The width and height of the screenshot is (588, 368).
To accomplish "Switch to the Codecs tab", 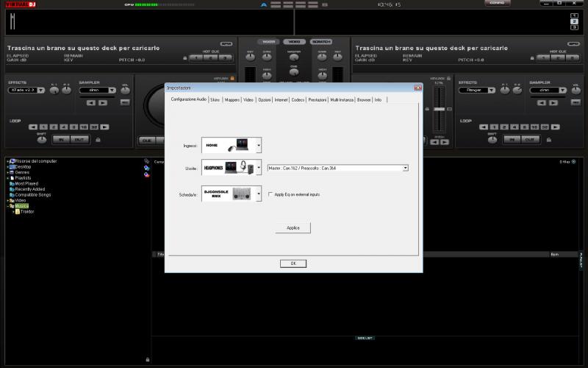I will (298, 100).
